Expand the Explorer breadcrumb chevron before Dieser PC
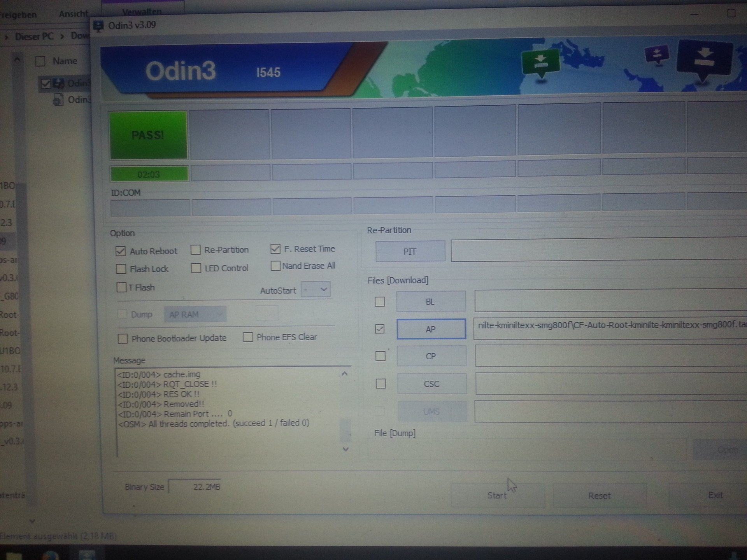 6,38
